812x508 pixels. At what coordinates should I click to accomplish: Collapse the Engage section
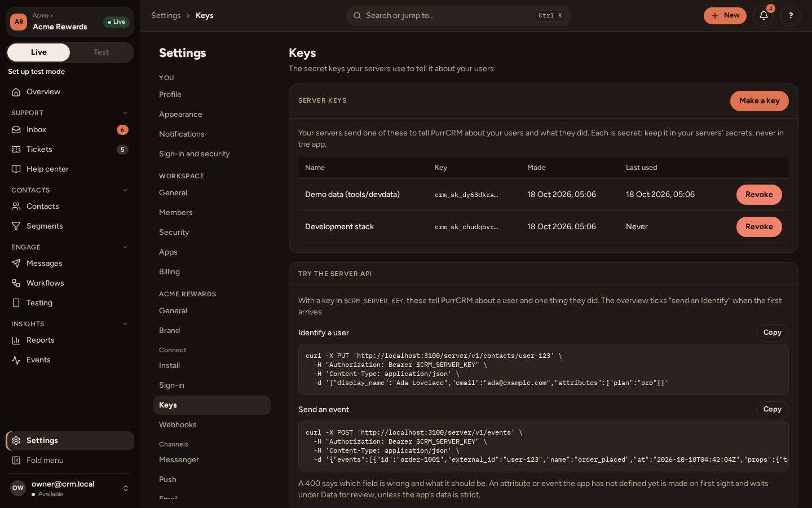tap(125, 247)
